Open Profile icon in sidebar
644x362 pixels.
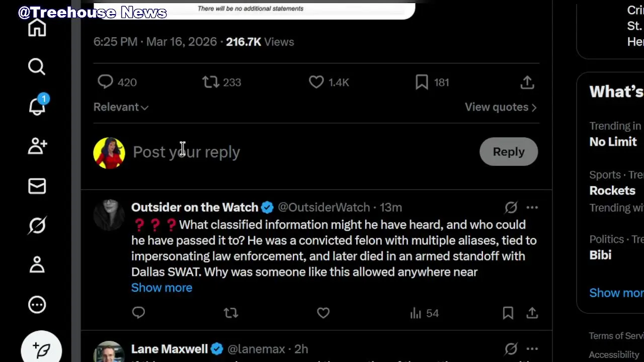pyautogui.click(x=37, y=265)
